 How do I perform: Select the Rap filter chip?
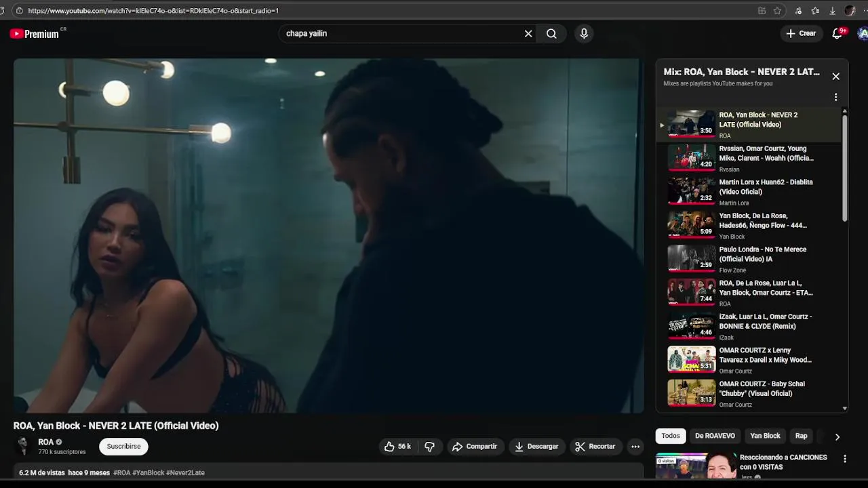click(x=801, y=436)
